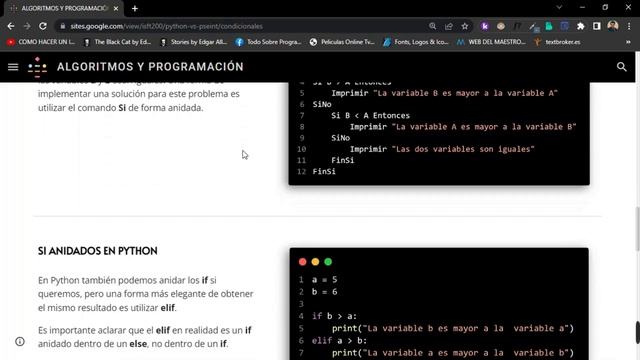Image resolution: width=640 pixels, height=360 pixels.
Task: Click the SI ANIDADOS EN PYTHON heading
Action: click(98, 251)
